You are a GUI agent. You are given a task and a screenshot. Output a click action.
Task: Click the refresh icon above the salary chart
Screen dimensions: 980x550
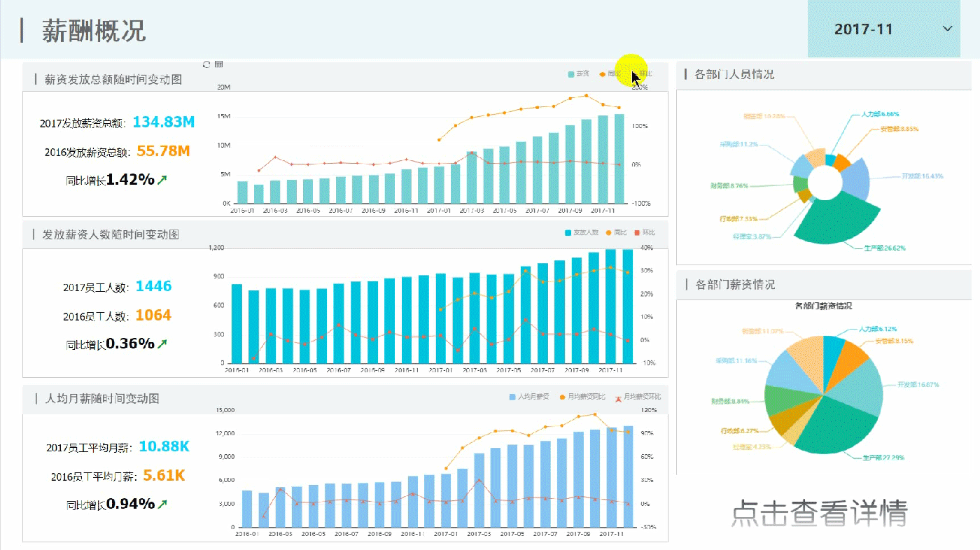[206, 64]
